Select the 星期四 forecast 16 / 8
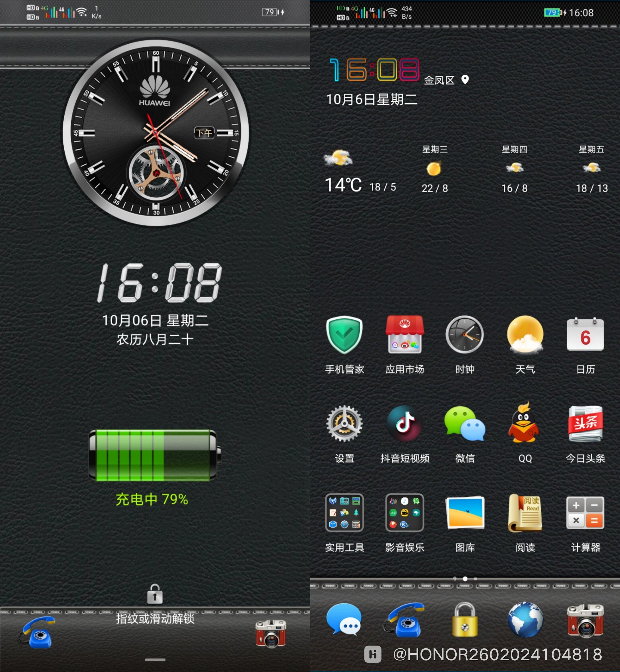 514,169
